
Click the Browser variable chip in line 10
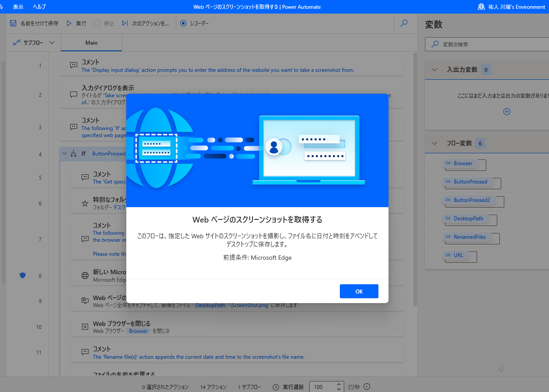(139, 331)
